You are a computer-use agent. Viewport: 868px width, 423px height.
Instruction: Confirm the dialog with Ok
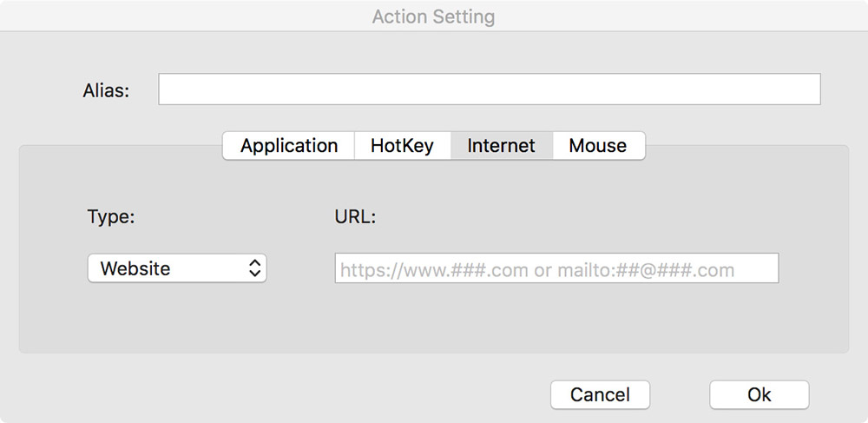point(759,394)
